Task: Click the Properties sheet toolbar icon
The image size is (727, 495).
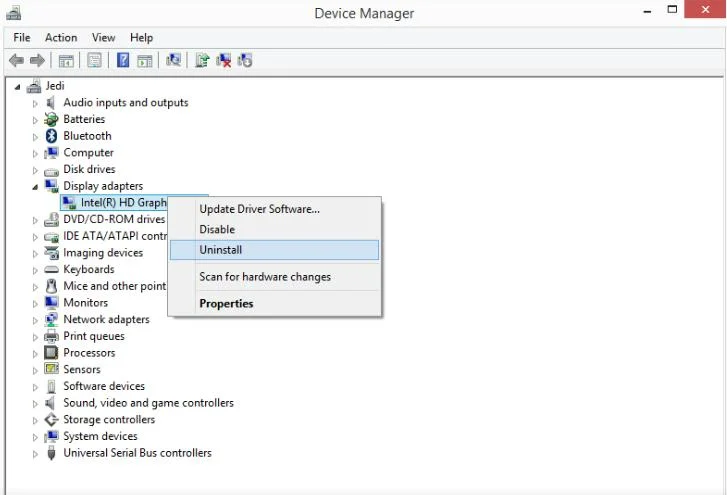Action: point(94,60)
